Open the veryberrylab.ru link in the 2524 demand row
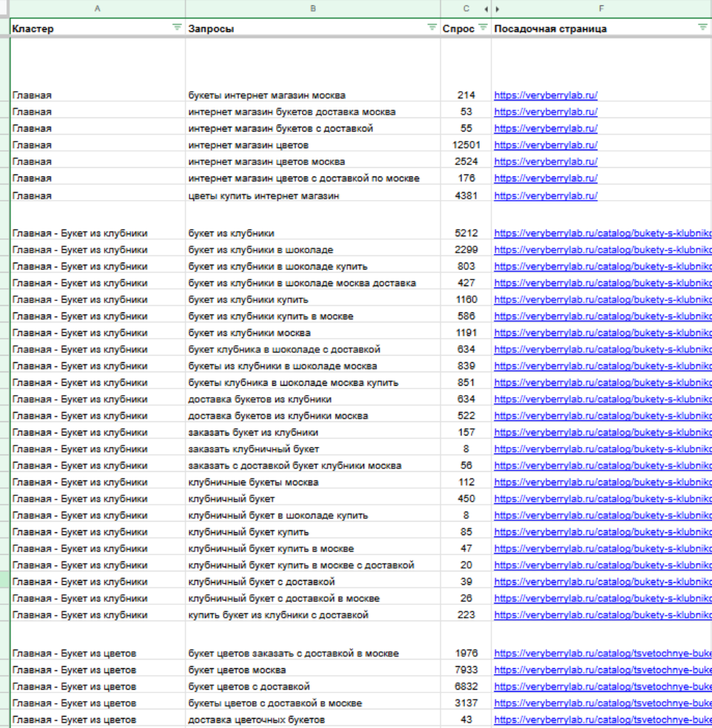The image size is (712, 728). click(546, 162)
